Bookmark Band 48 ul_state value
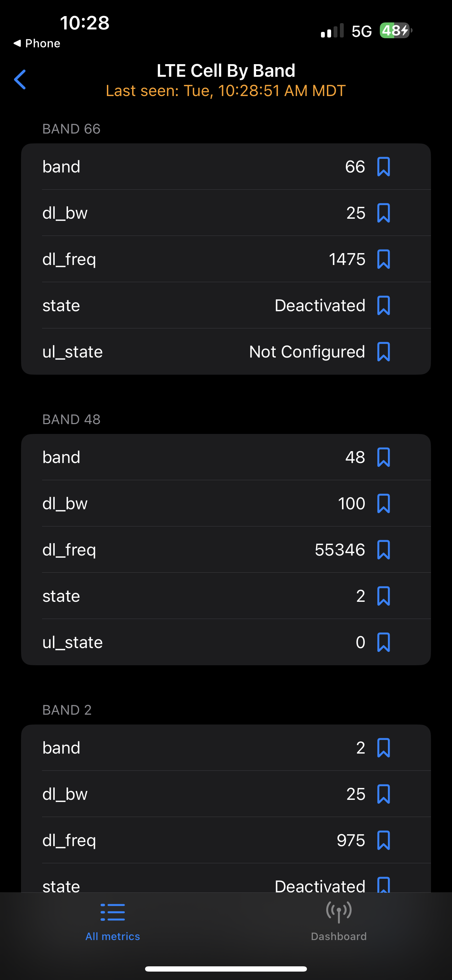452x980 pixels. pos(383,642)
